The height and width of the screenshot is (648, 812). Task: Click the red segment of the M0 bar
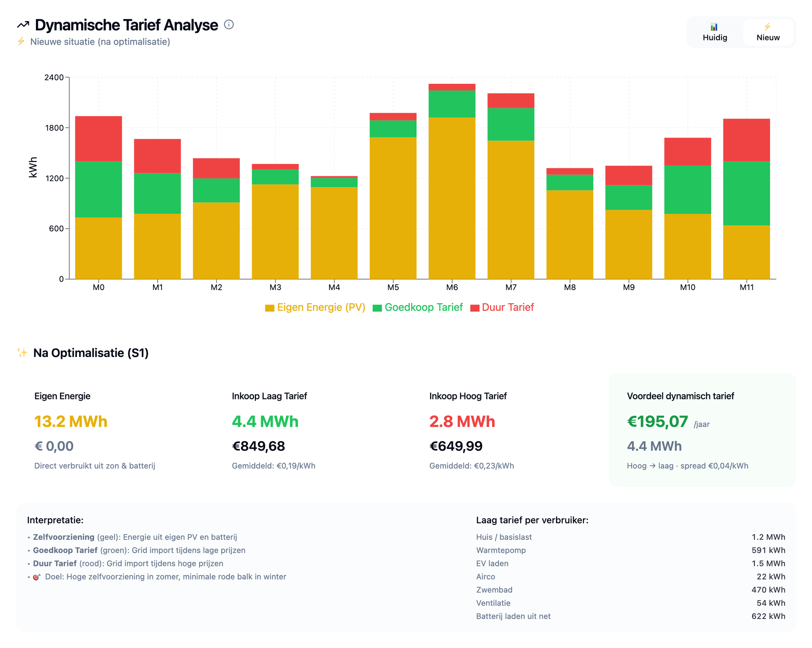[x=99, y=139]
